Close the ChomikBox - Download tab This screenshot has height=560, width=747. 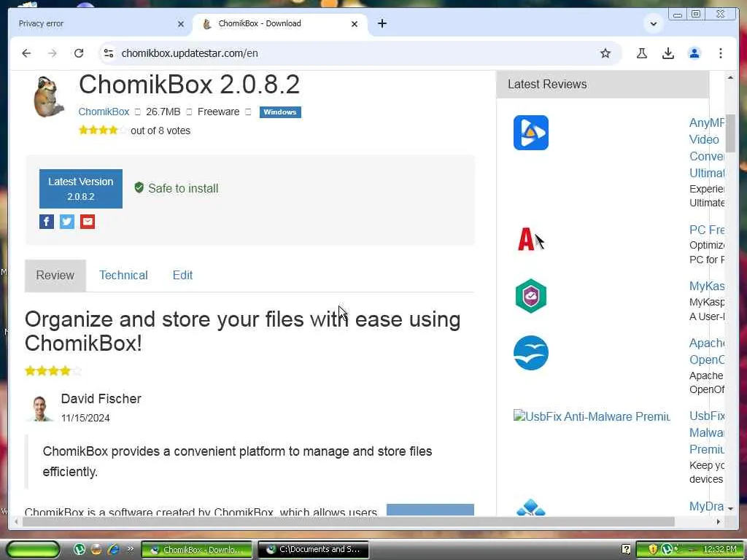coord(354,24)
